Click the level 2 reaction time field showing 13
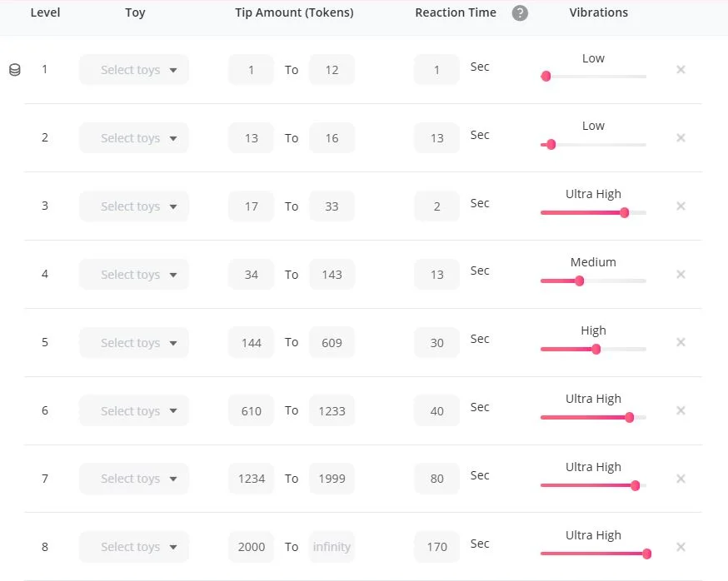The image size is (728, 581). pos(436,138)
